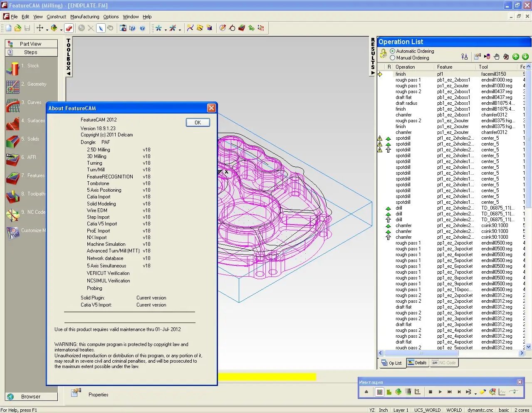Screen dimensions: 532x413
Task: Open the Curves step icon
Action: pos(12,105)
